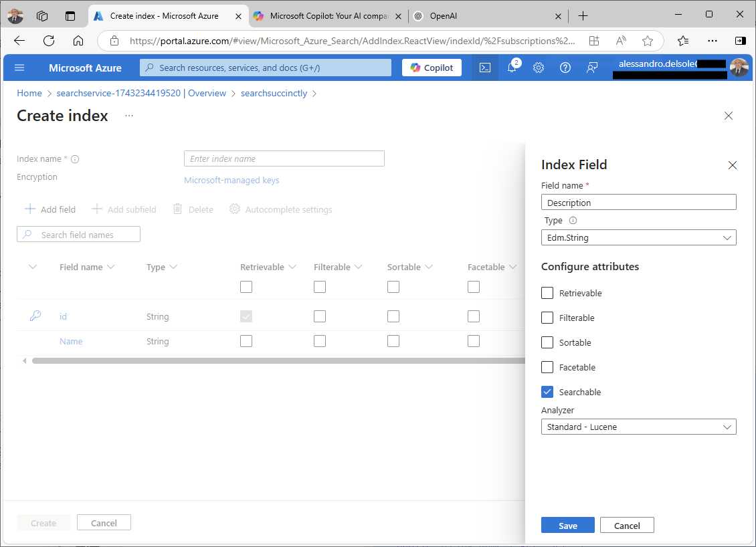
Task: Open the Azure settings gear
Action: pos(539,68)
